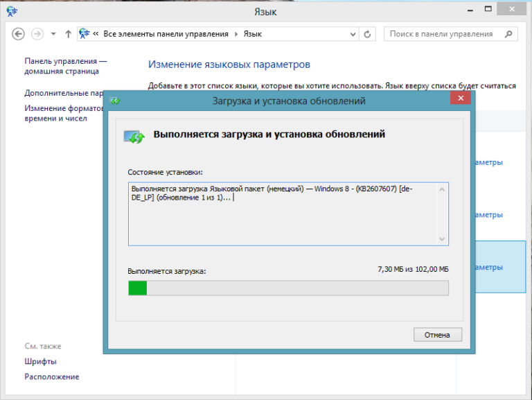Viewport: 532px width, 400px height.
Task: Focus the 'Поиск в панели управления' field
Action: [450, 34]
